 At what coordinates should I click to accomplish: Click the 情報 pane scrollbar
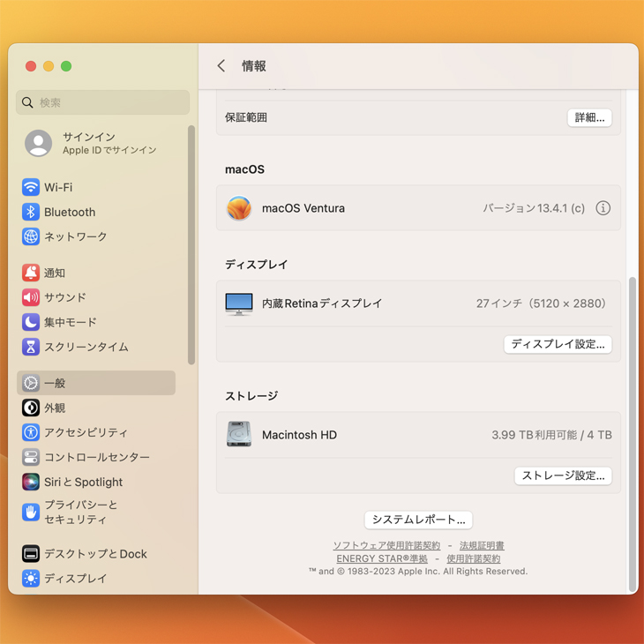coord(633,433)
